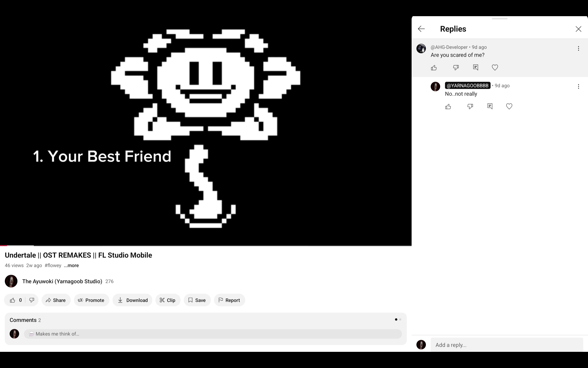The width and height of the screenshot is (588, 368).
Task: Reply to the AHG-Developer comment using the reply icon
Action: (x=475, y=67)
